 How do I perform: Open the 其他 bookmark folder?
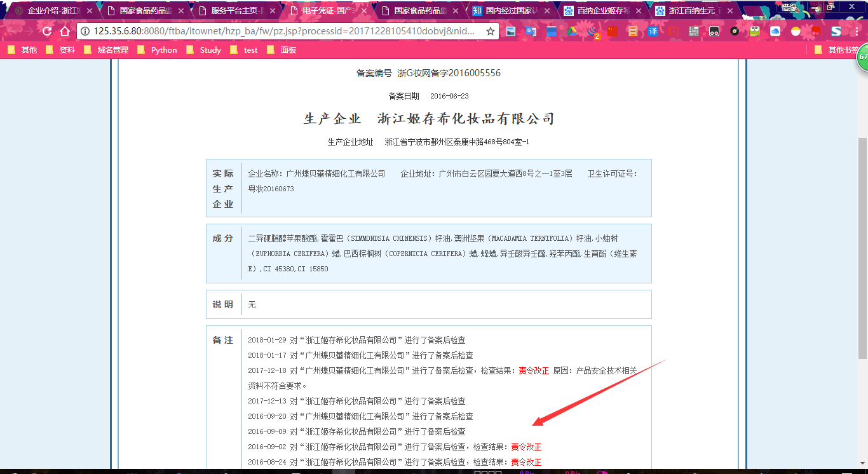coord(23,50)
